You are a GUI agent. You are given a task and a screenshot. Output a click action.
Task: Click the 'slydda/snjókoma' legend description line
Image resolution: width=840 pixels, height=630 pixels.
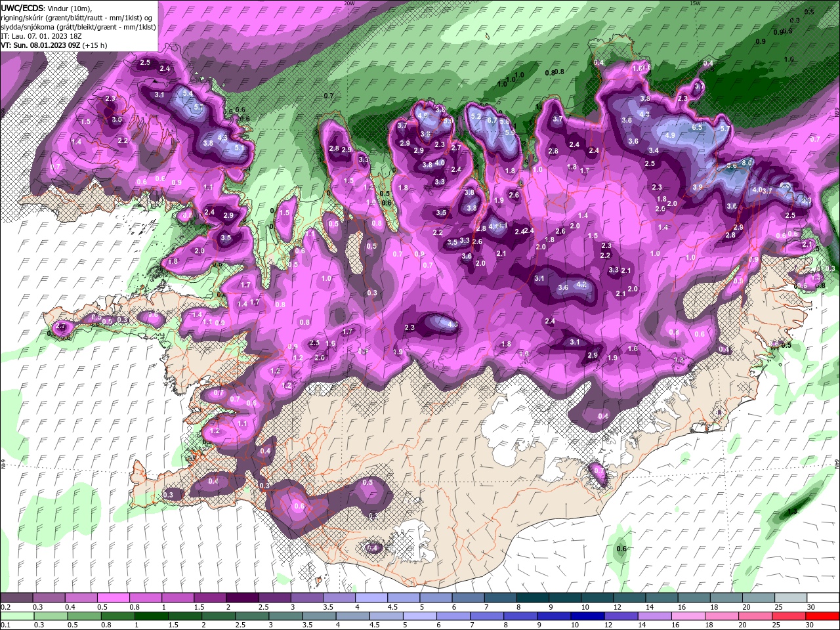(x=78, y=27)
